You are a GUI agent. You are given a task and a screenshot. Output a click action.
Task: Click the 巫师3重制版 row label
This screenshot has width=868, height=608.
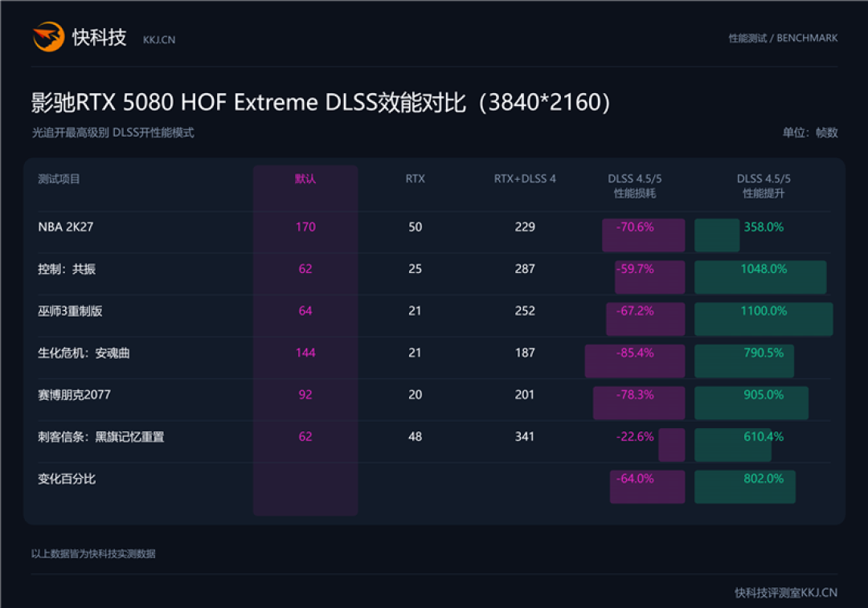tap(70, 311)
